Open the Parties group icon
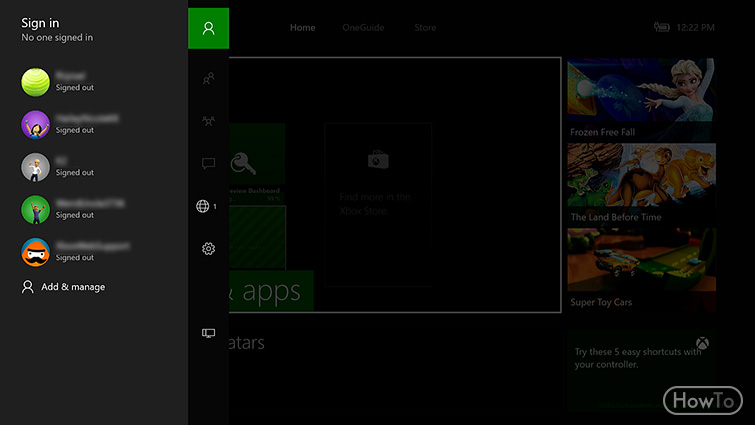 click(x=208, y=121)
